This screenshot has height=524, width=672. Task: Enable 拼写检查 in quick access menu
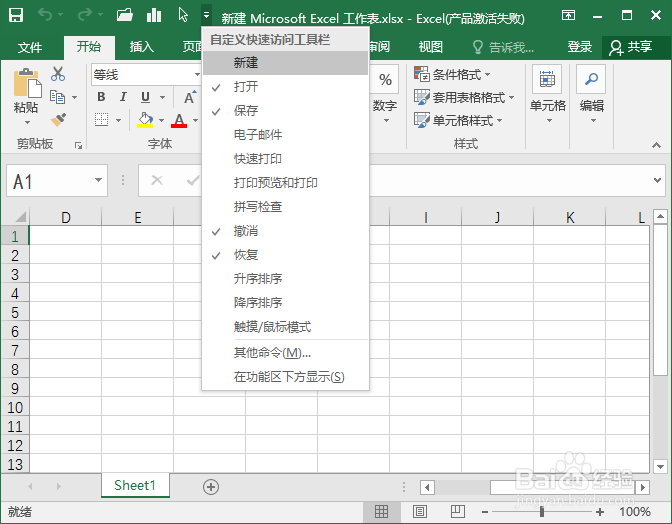coord(285,207)
